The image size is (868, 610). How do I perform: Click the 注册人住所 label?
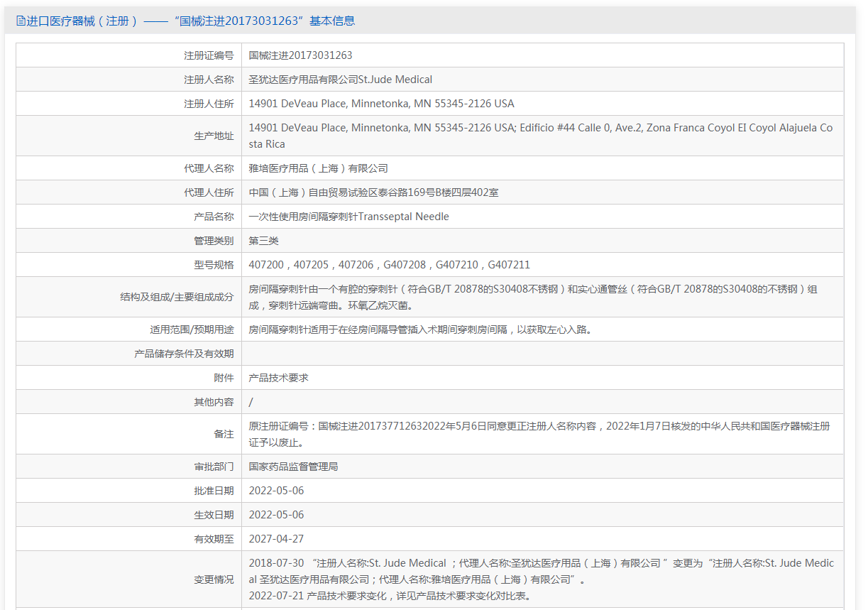pyautogui.click(x=209, y=104)
